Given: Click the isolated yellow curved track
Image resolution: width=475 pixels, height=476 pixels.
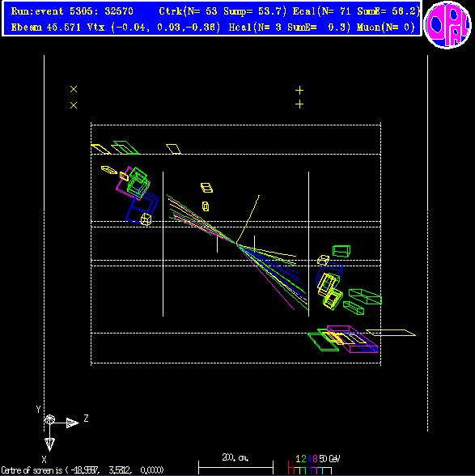Looking at the screenshot, I should pyautogui.click(x=248, y=219).
